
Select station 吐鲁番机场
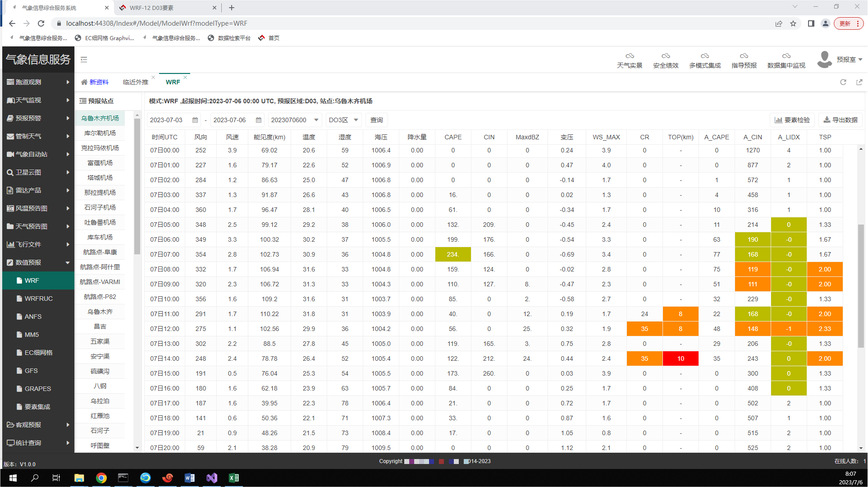pos(100,222)
